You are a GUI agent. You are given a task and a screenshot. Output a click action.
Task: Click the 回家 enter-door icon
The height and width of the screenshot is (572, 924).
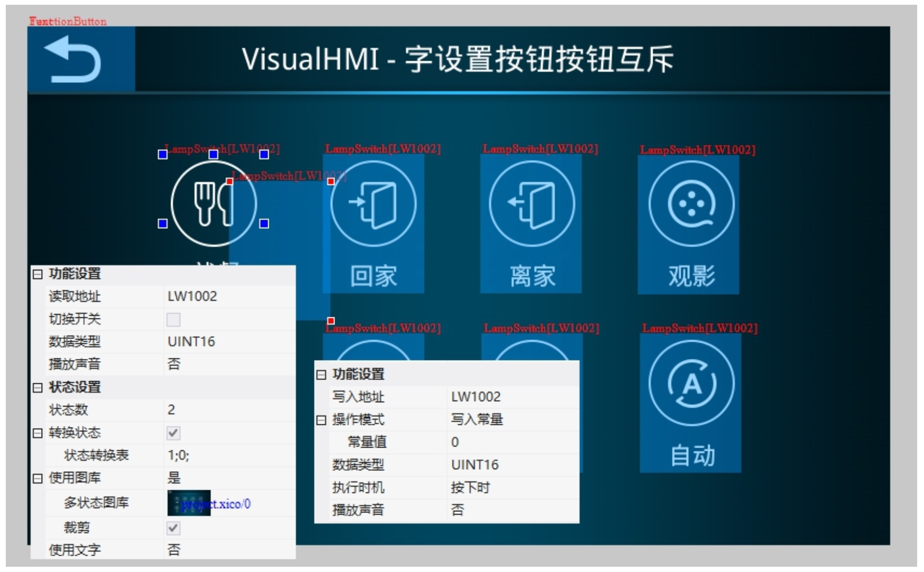(x=373, y=203)
